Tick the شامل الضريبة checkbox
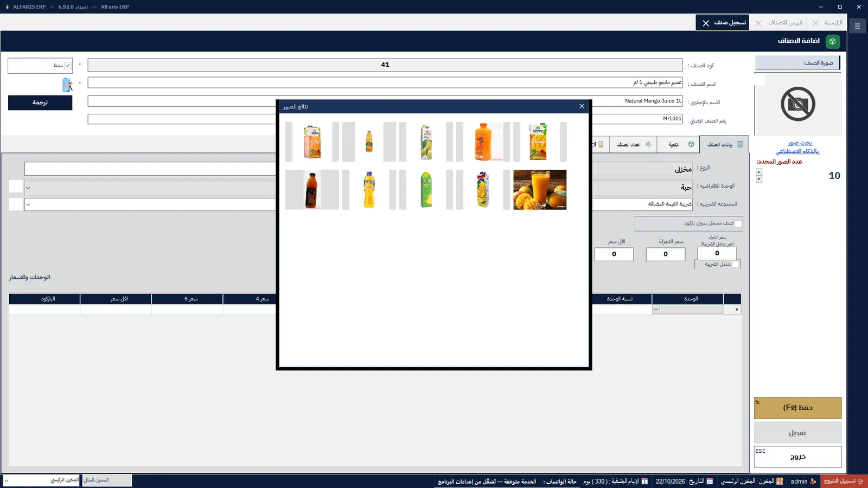The image size is (868, 488). click(735, 265)
